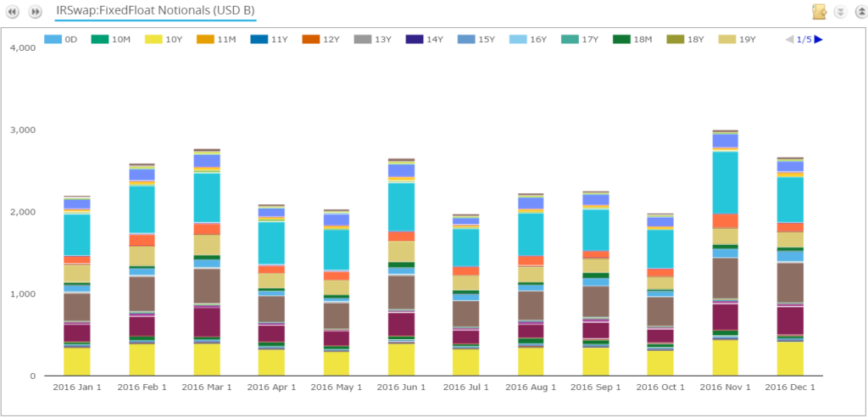Go to next legend page arrow
This screenshot has width=868, height=418.
pos(818,39)
